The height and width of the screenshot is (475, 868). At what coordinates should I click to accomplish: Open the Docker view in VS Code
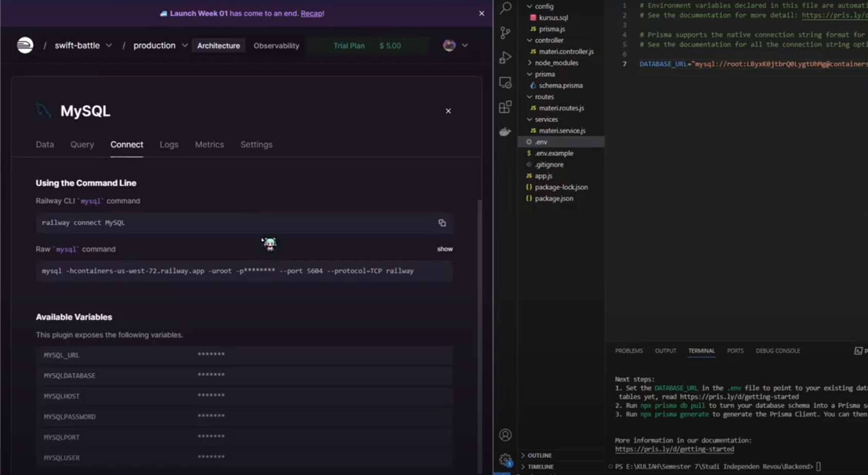(505, 132)
